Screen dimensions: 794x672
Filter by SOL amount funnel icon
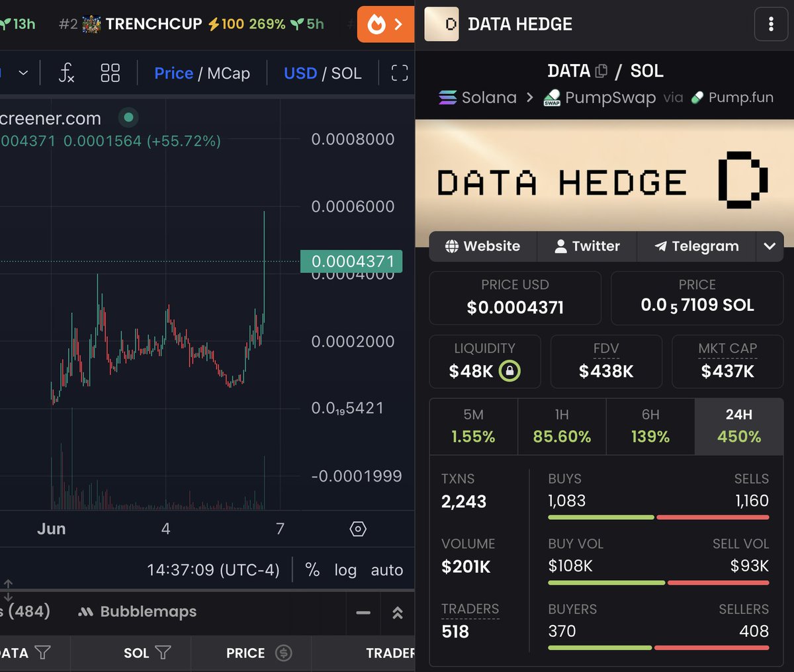[x=163, y=653]
